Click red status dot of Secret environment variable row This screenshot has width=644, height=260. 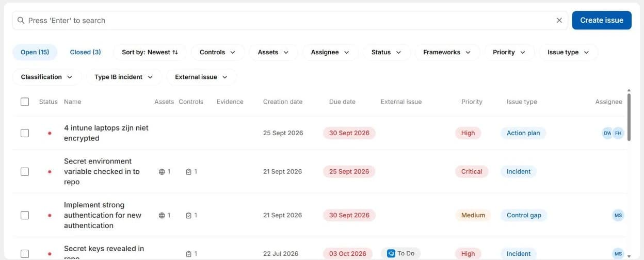pyautogui.click(x=50, y=172)
